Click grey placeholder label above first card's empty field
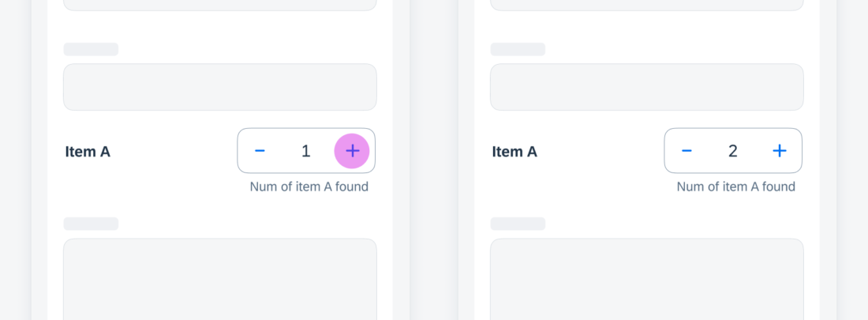The image size is (868, 320). (91, 49)
